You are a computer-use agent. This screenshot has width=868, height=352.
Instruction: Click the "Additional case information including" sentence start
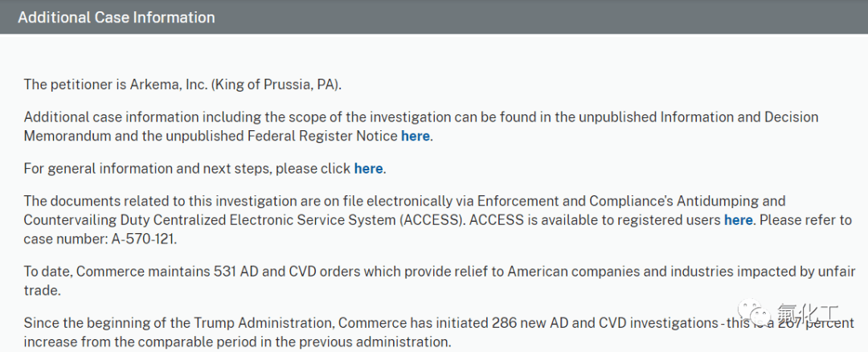137,118
